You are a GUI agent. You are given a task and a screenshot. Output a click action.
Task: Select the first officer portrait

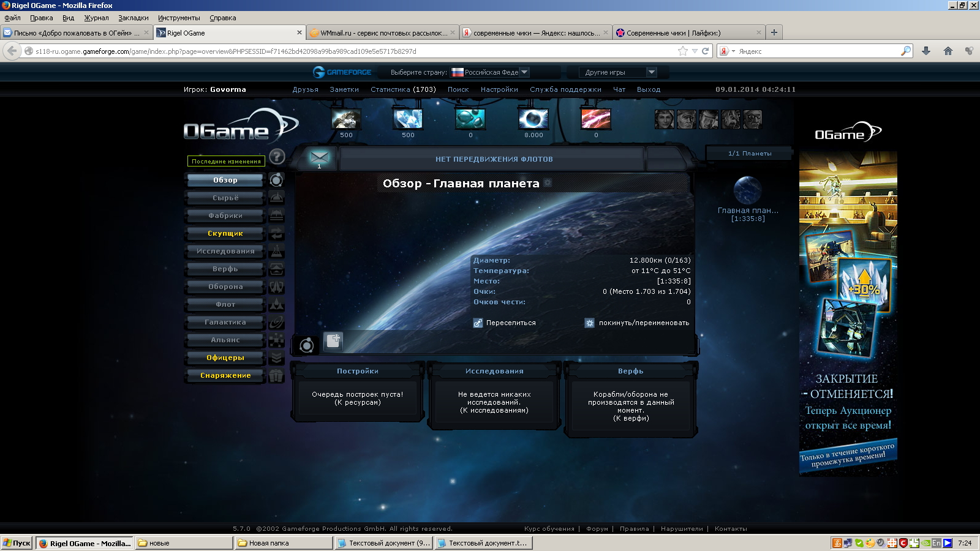[664, 119]
